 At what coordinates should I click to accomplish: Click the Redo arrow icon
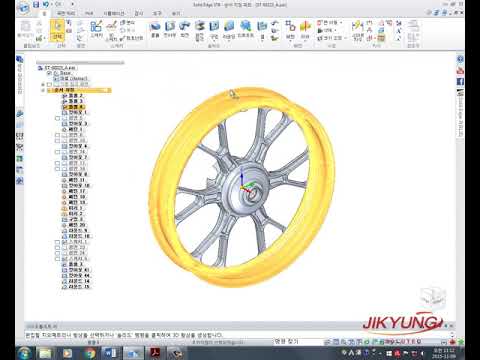[58, 5]
